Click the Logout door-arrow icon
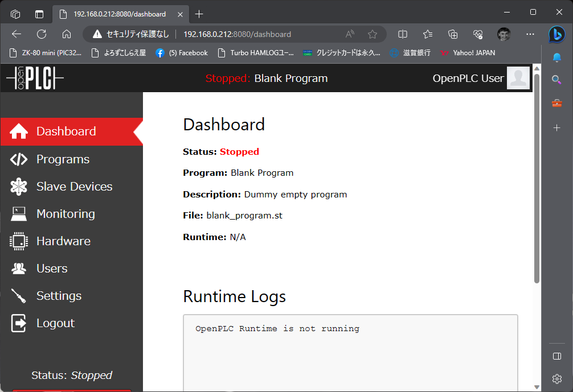Viewport: 573px width, 392px height. [19, 323]
